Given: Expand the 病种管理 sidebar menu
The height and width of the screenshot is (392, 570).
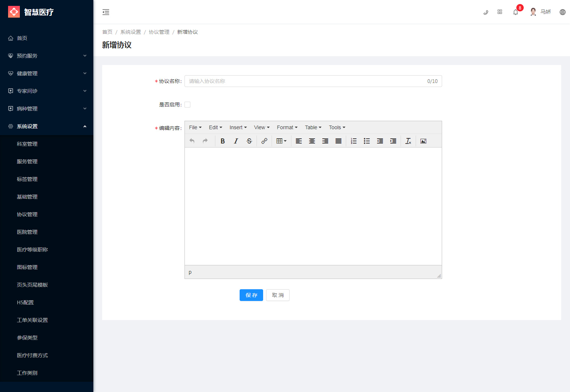Looking at the screenshot, I should click(47, 109).
